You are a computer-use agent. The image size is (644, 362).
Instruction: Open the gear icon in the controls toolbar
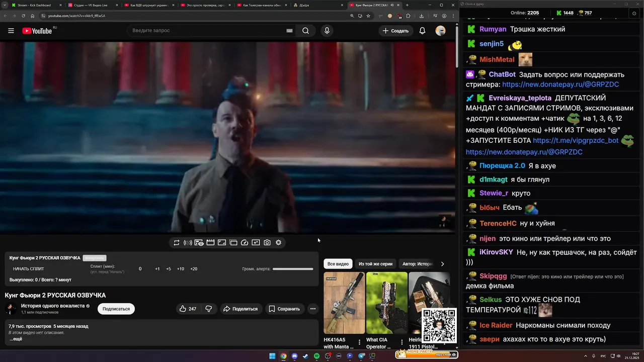click(278, 242)
